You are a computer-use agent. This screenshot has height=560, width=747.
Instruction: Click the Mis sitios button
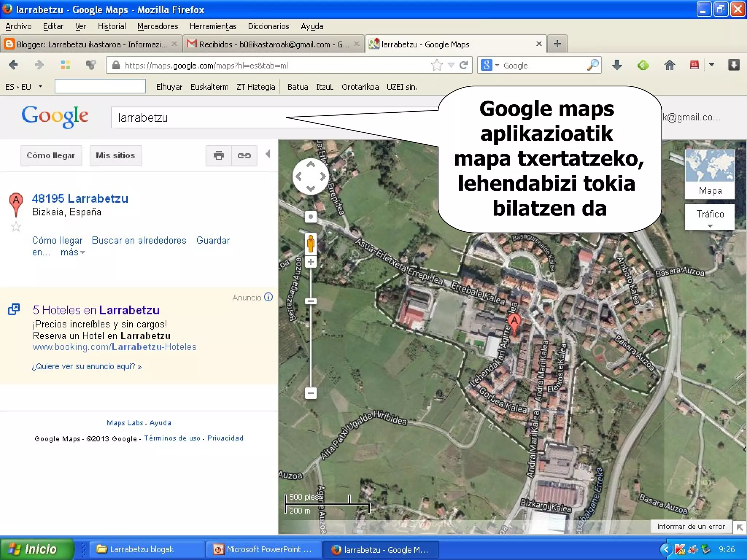tap(116, 156)
